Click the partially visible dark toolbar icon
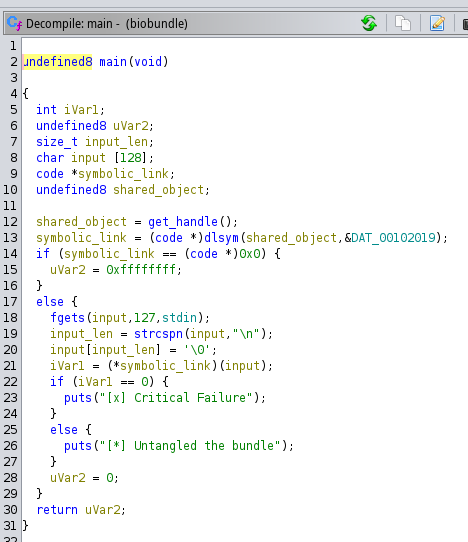The height and width of the screenshot is (542, 468). tap(465, 24)
